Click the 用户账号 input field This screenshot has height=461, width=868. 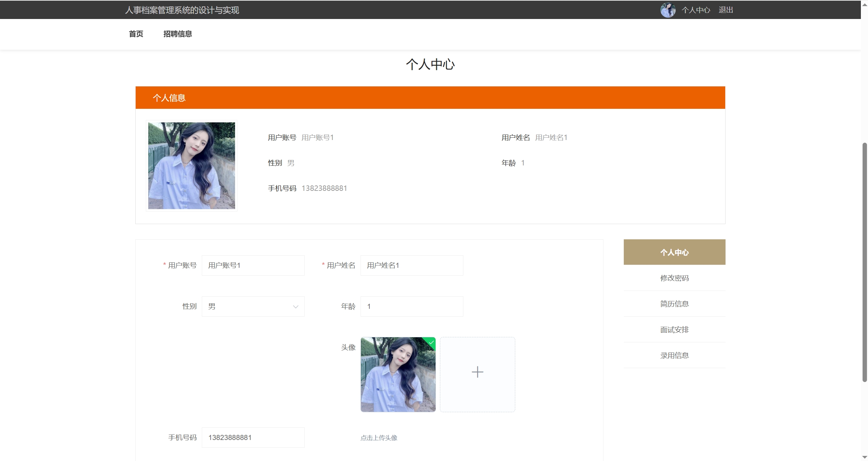[x=253, y=265]
